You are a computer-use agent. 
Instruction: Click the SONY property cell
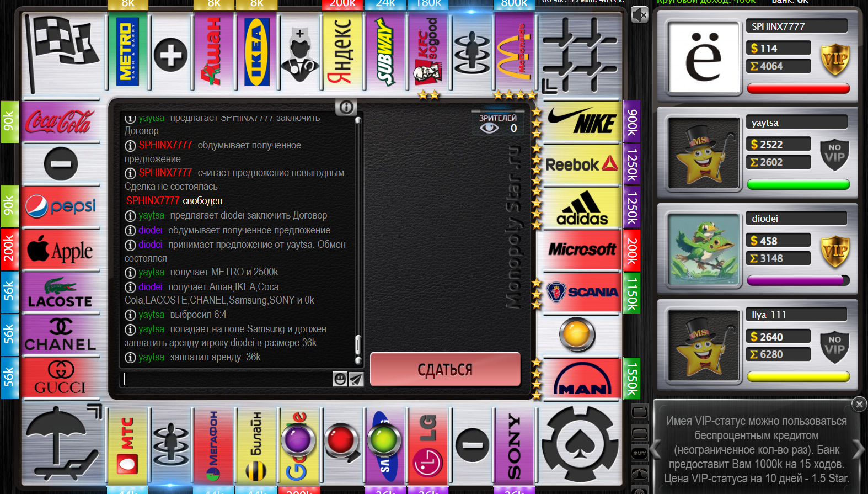coord(515,446)
